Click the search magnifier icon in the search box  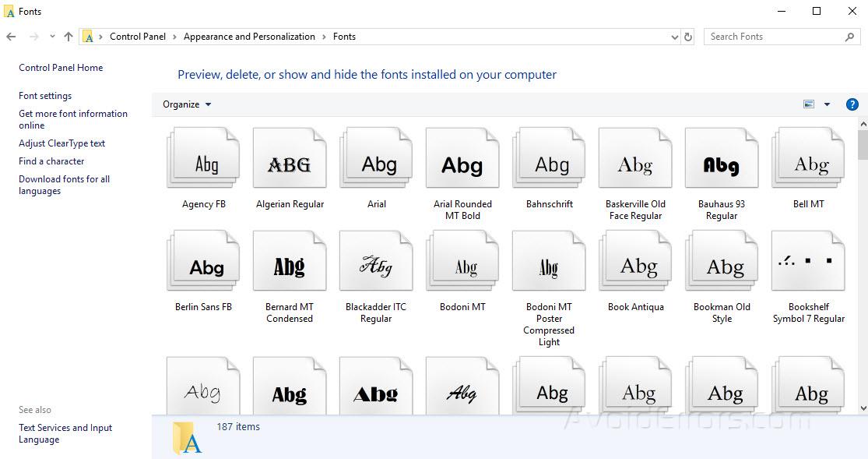[850, 36]
